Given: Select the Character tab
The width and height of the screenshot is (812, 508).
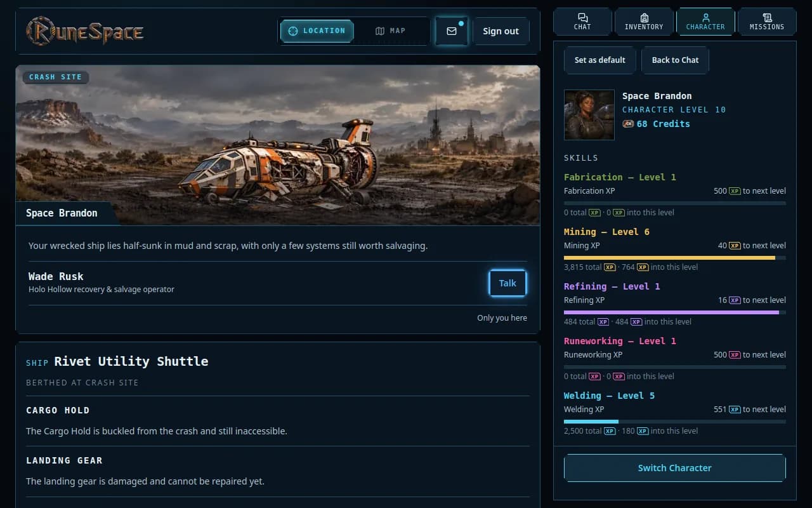Looking at the screenshot, I should pos(705,22).
